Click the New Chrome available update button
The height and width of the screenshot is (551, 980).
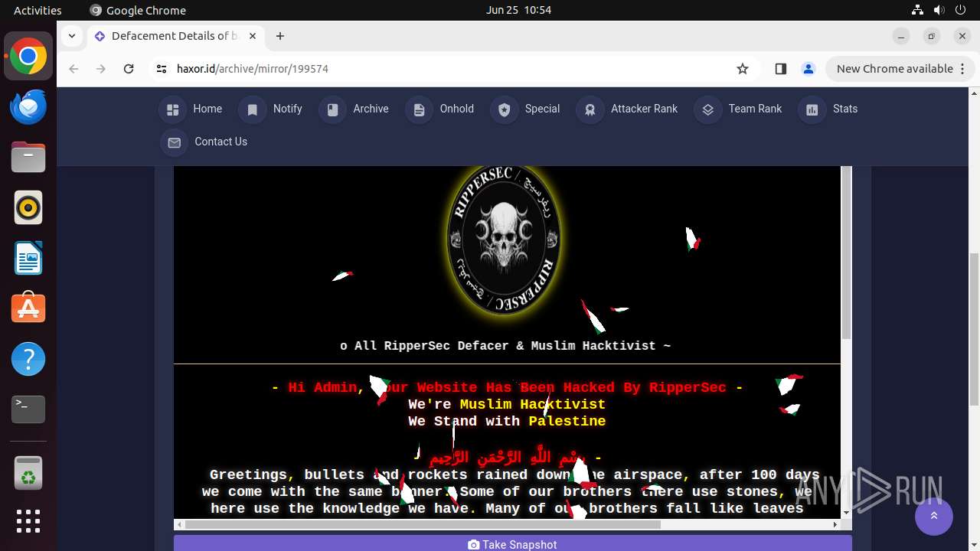[894, 69]
